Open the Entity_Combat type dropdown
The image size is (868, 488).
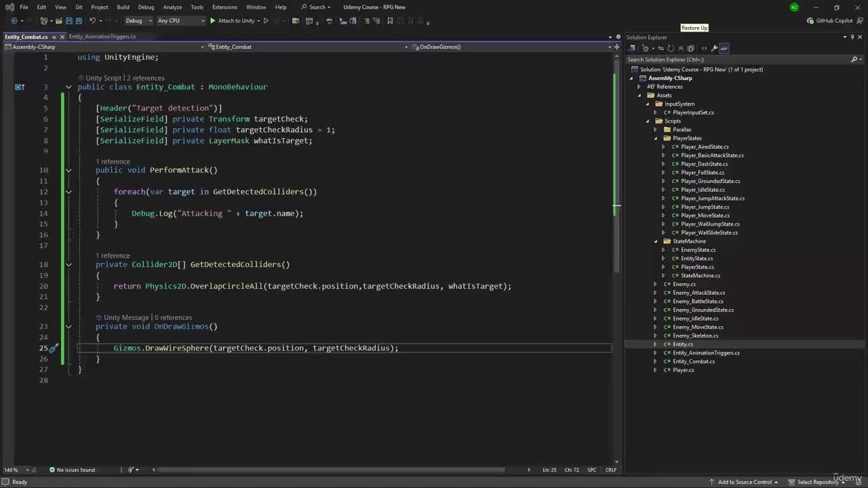point(309,47)
